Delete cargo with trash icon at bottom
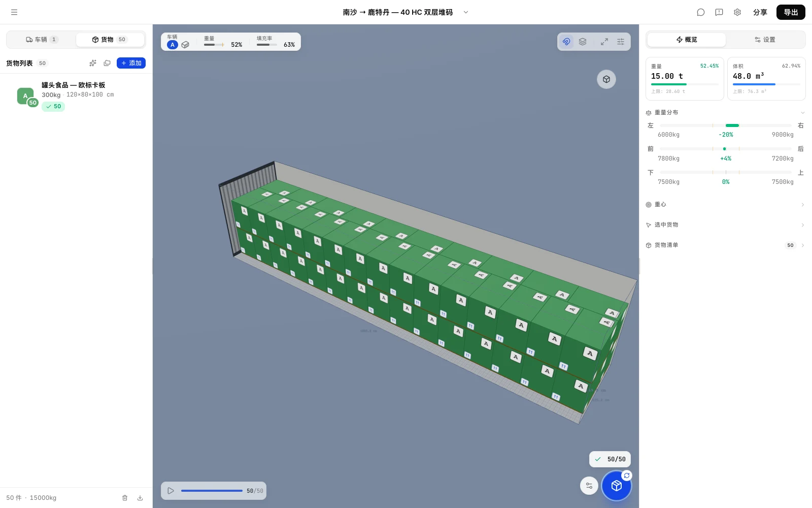This screenshot has height=508, width=812. pos(125,498)
